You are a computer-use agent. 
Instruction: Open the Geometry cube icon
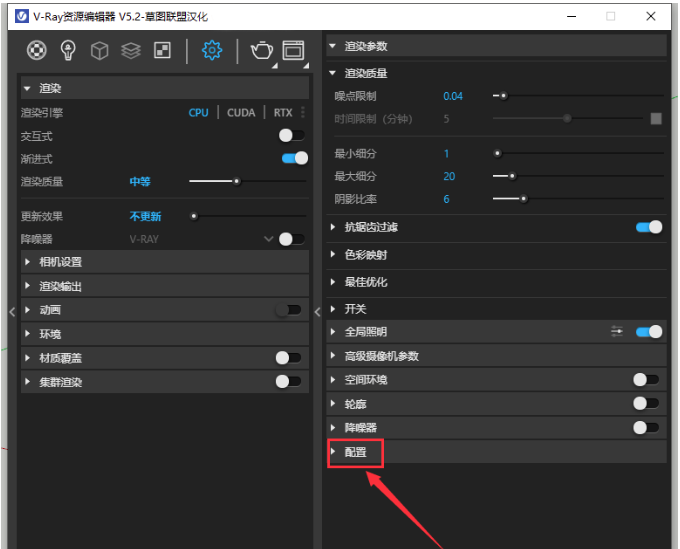[x=99, y=51]
